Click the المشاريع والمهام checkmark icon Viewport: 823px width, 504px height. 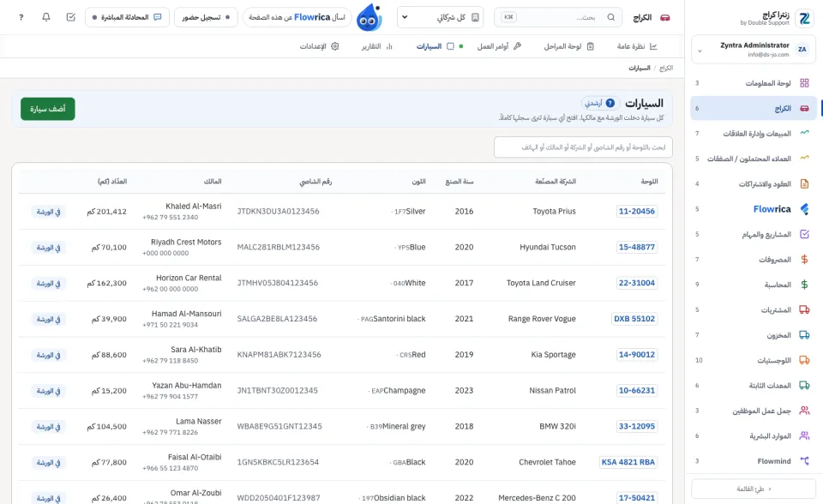point(804,234)
